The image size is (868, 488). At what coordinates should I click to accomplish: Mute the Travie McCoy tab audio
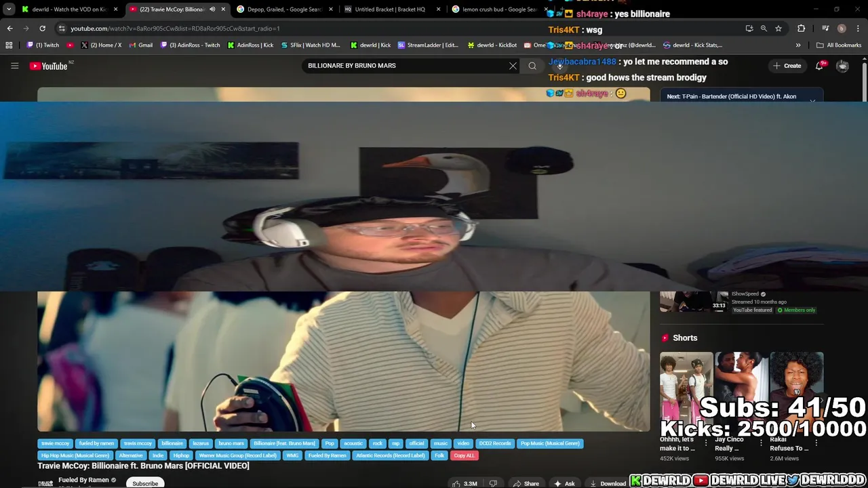pos(212,9)
